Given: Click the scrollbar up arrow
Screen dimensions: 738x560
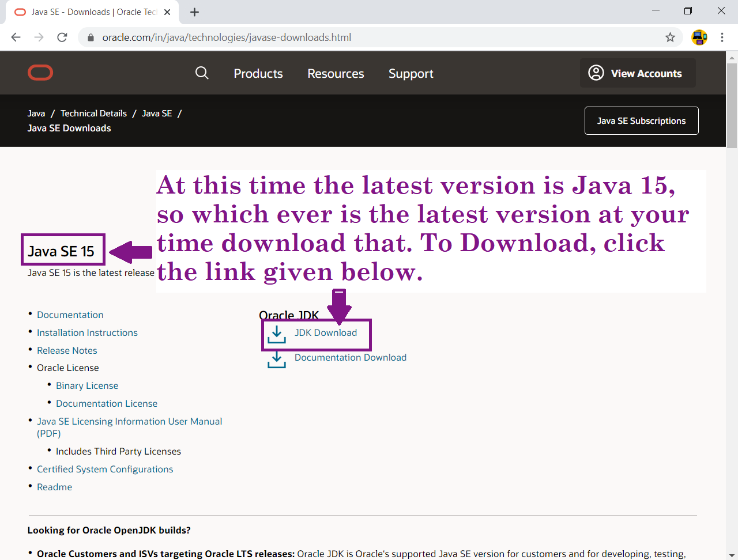Looking at the screenshot, I should [732, 57].
